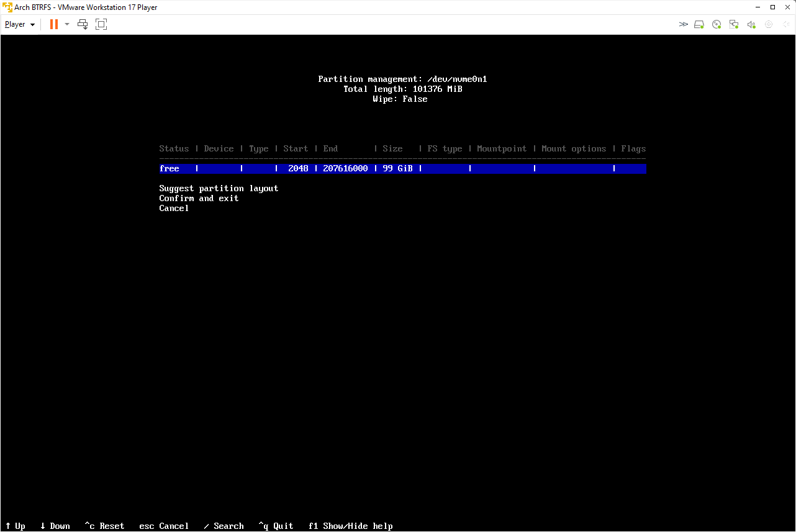This screenshot has width=796, height=532.
Task: Click the Send Ctrl+Alt+Del icon in toolbar
Action: point(83,24)
